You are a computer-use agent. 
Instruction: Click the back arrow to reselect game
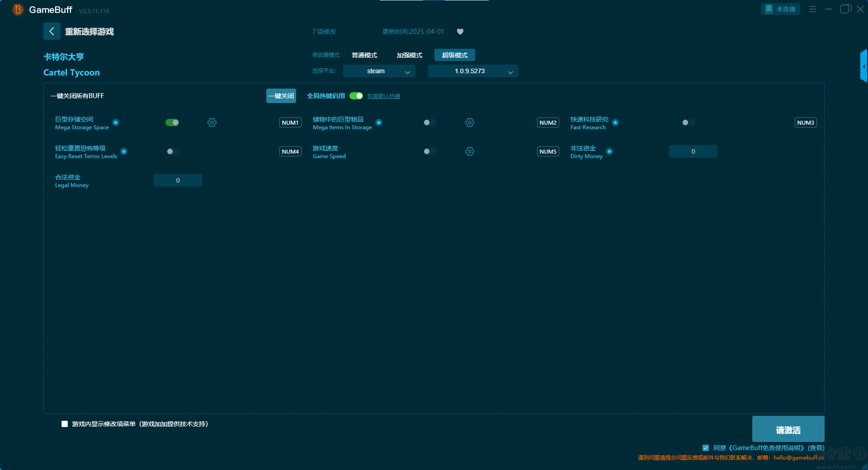tap(52, 31)
